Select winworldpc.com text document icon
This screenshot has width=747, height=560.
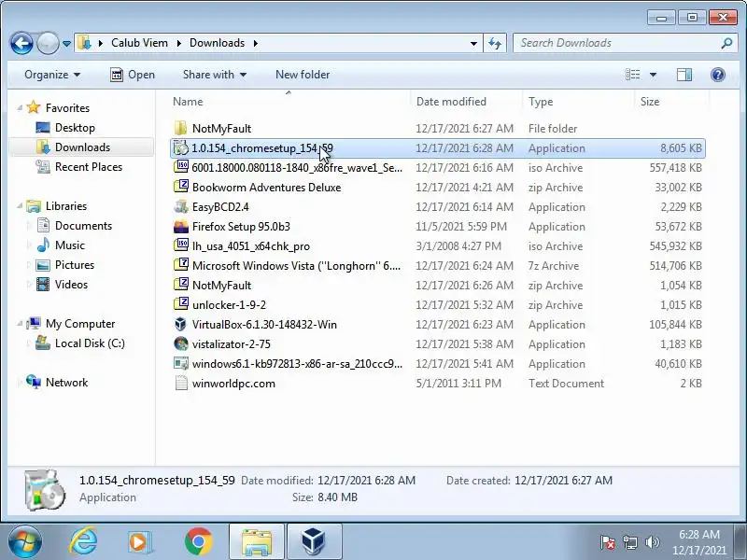click(x=180, y=383)
